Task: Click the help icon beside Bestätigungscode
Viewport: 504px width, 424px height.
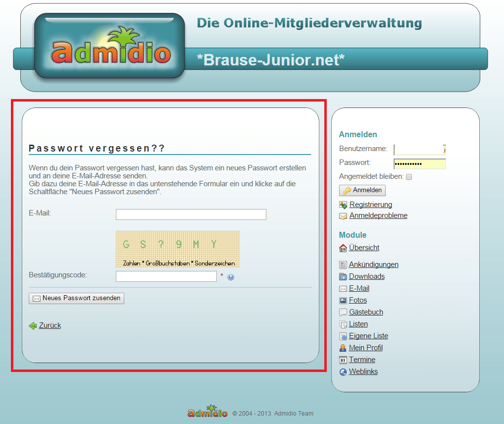Action: pyautogui.click(x=231, y=277)
